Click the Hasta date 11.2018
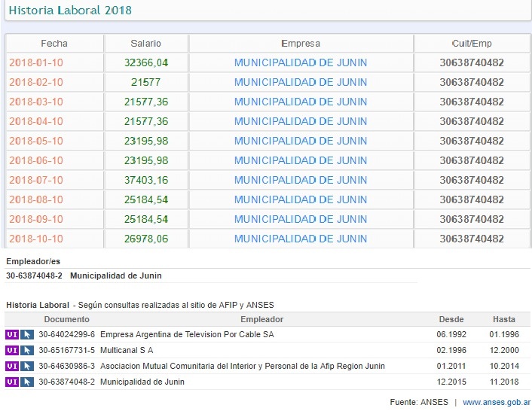This screenshot has width=532, height=414. pyautogui.click(x=504, y=382)
